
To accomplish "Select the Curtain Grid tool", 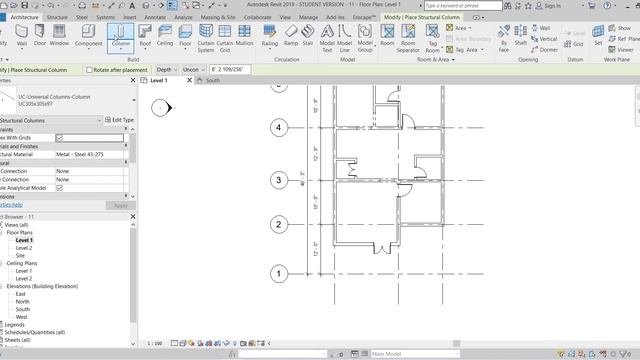I will (x=224, y=38).
